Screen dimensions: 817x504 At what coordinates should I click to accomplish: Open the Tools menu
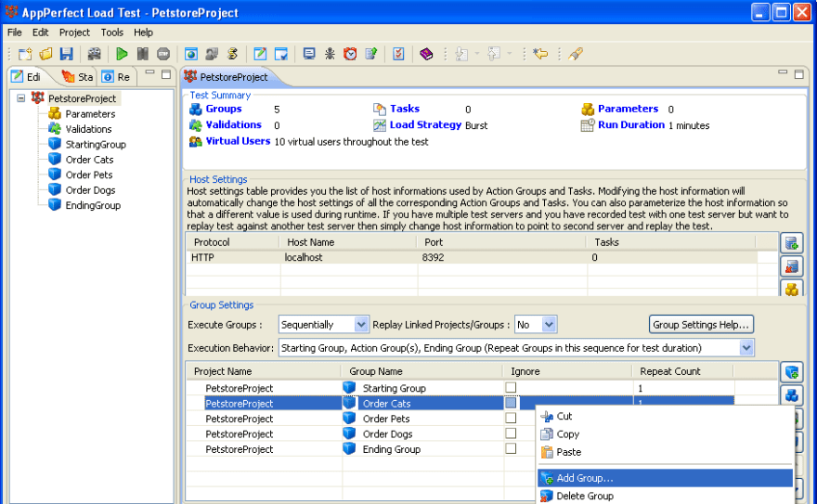112,32
